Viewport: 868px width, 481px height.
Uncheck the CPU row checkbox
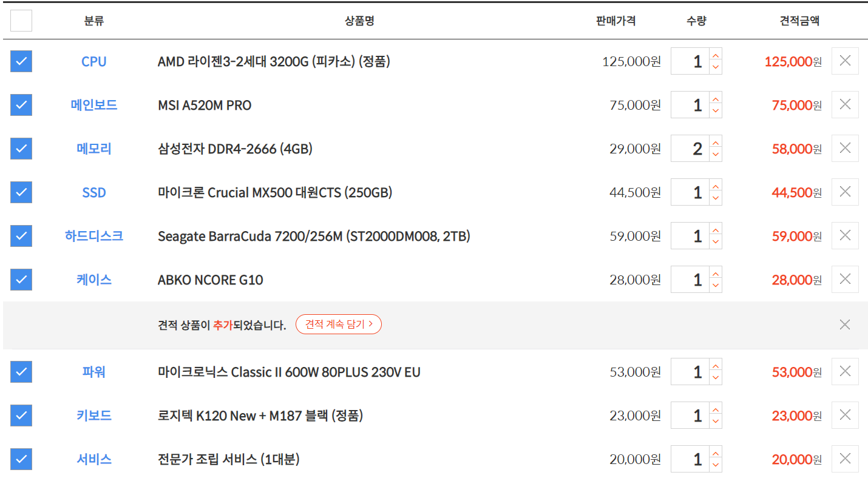click(x=21, y=61)
